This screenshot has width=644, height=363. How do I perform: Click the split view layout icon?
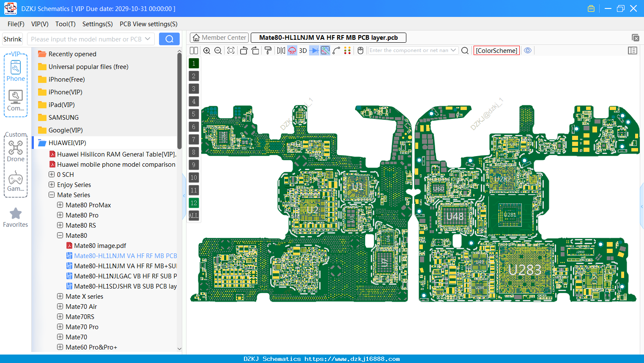point(194,50)
